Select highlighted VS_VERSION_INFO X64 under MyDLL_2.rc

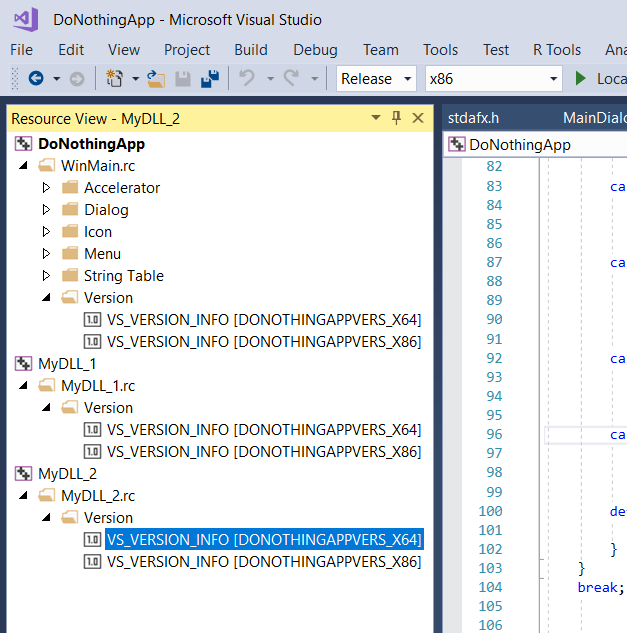point(264,539)
